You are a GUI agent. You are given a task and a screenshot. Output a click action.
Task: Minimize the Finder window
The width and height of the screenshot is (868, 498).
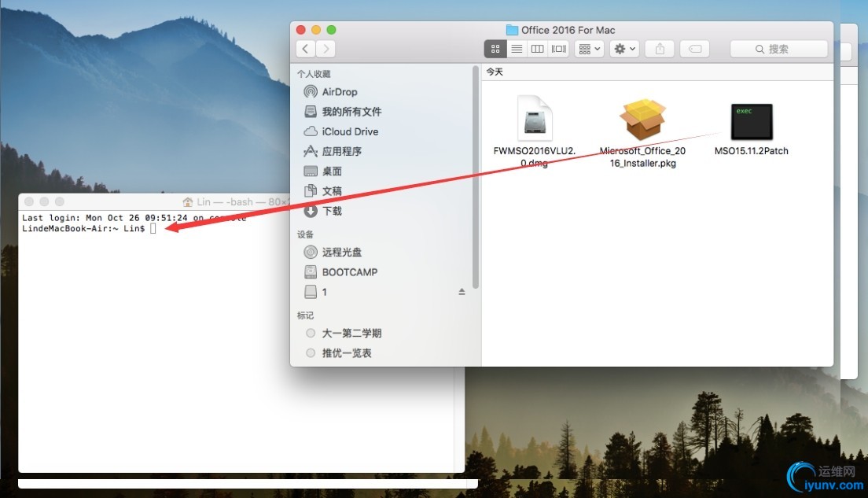pos(316,29)
